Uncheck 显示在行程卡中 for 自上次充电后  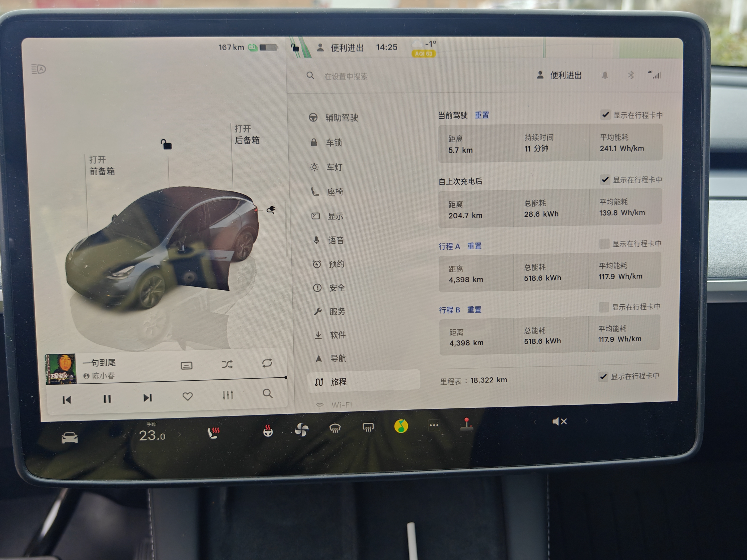[605, 180]
